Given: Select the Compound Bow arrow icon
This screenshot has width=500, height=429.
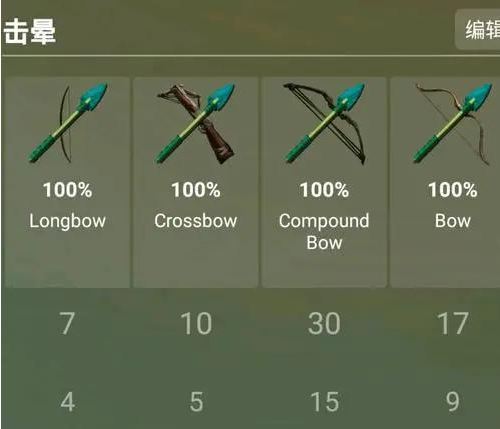Looking at the screenshot, I should coord(325,124).
